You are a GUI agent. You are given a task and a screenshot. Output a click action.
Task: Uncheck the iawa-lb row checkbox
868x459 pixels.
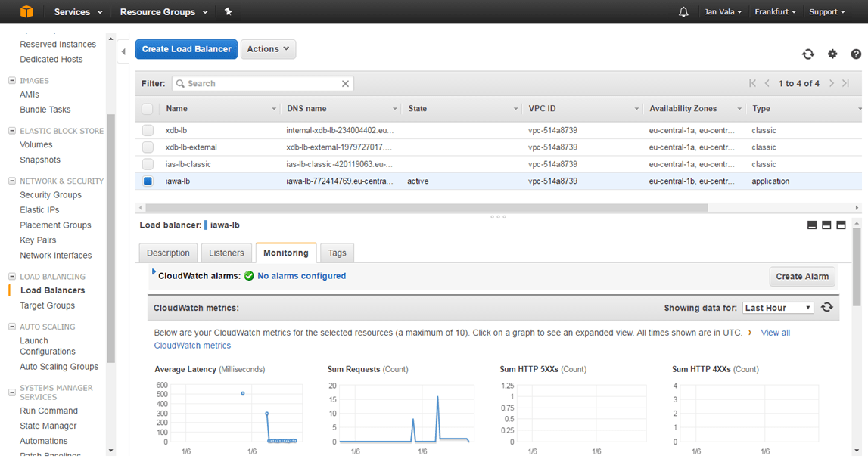click(x=148, y=181)
